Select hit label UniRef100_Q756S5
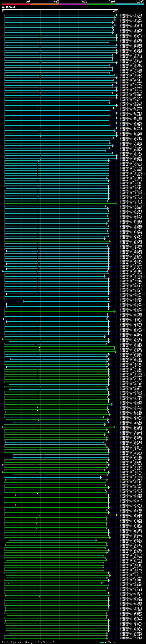The image size is (146, 644). click(x=131, y=593)
